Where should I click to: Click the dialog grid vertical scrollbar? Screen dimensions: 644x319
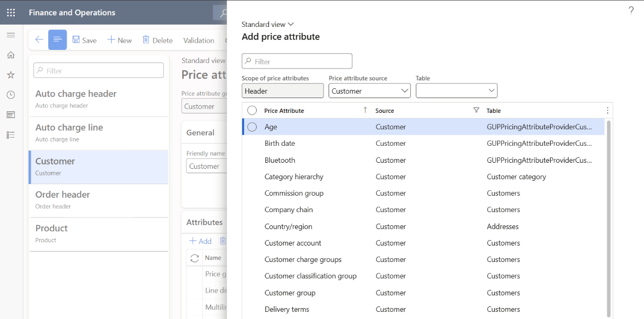[609, 218]
